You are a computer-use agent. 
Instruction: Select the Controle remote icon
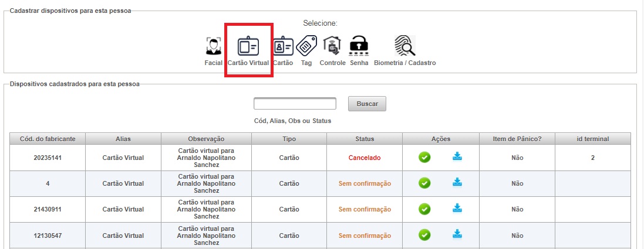point(332,46)
